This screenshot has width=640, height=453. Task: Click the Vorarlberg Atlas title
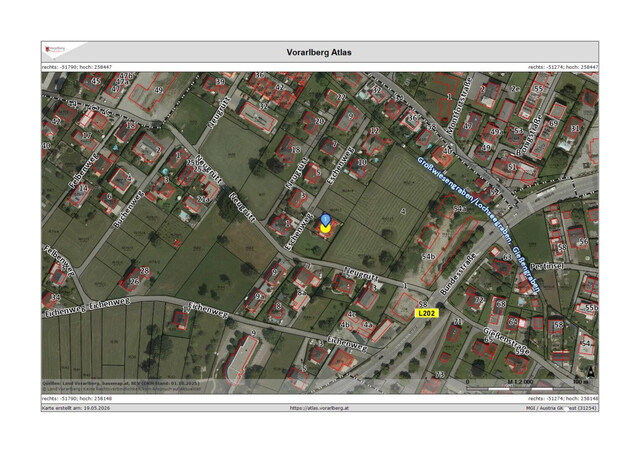pos(319,52)
